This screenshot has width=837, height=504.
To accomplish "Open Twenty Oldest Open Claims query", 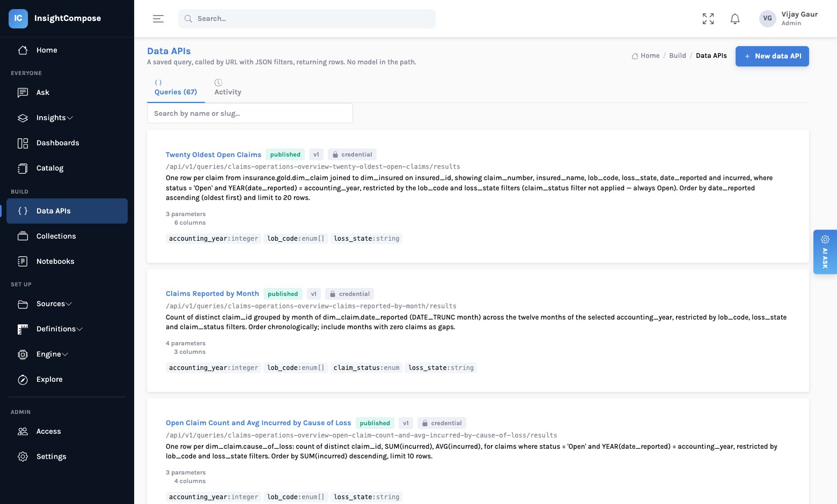I will click(214, 154).
